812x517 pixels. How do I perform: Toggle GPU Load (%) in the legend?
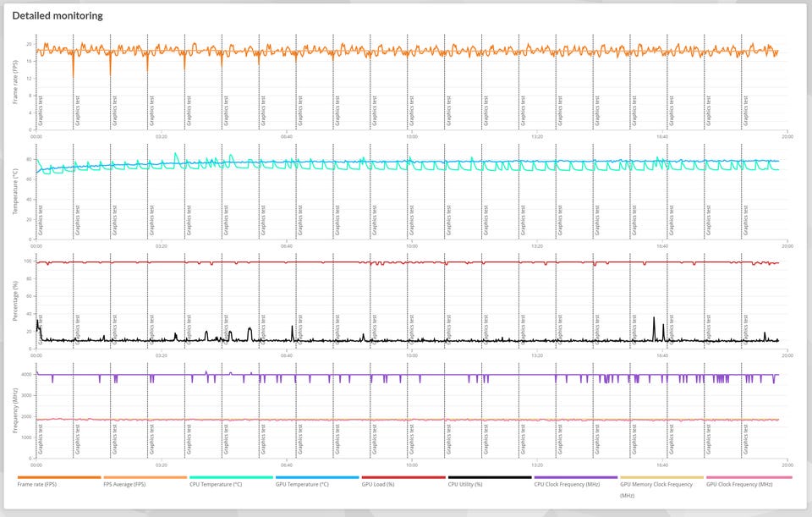(x=381, y=485)
